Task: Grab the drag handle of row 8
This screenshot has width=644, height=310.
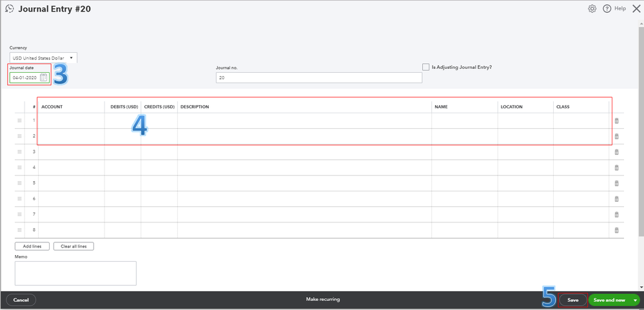Action: (x=19, y=230)
